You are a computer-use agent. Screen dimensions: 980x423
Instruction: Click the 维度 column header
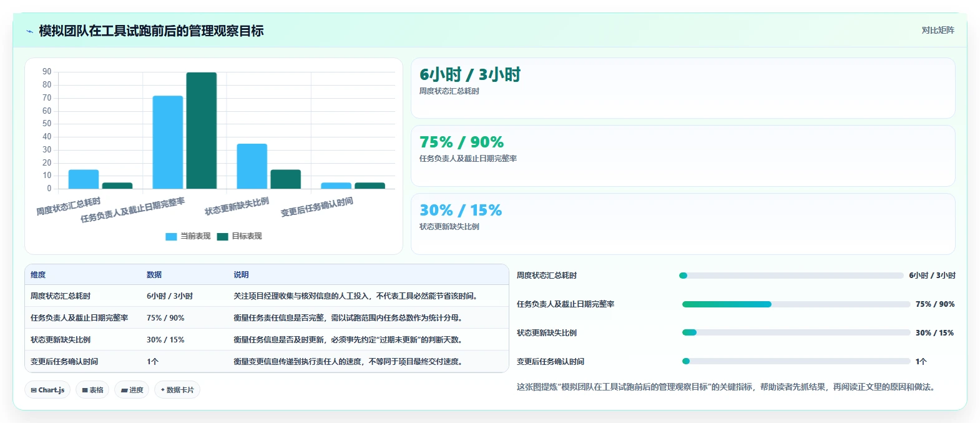click(x=38, y=275)
